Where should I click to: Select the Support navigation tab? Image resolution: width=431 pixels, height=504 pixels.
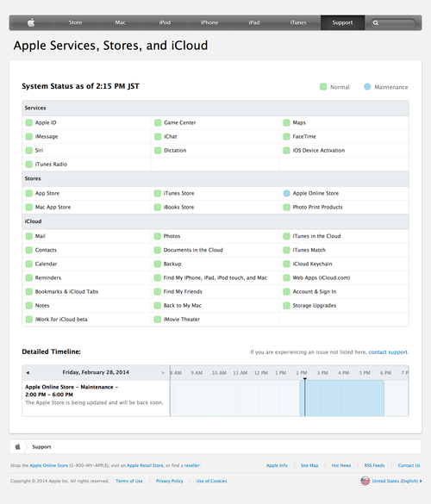(342, 22)
